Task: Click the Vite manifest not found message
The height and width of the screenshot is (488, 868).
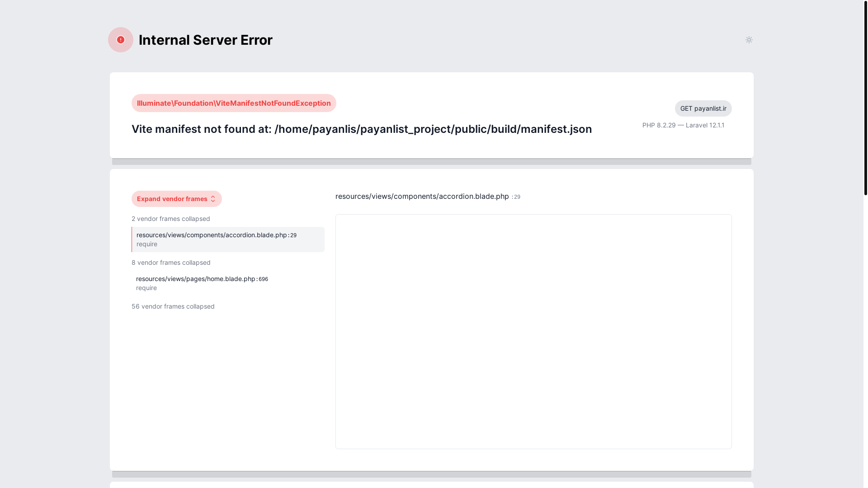Action: (362, 129)
